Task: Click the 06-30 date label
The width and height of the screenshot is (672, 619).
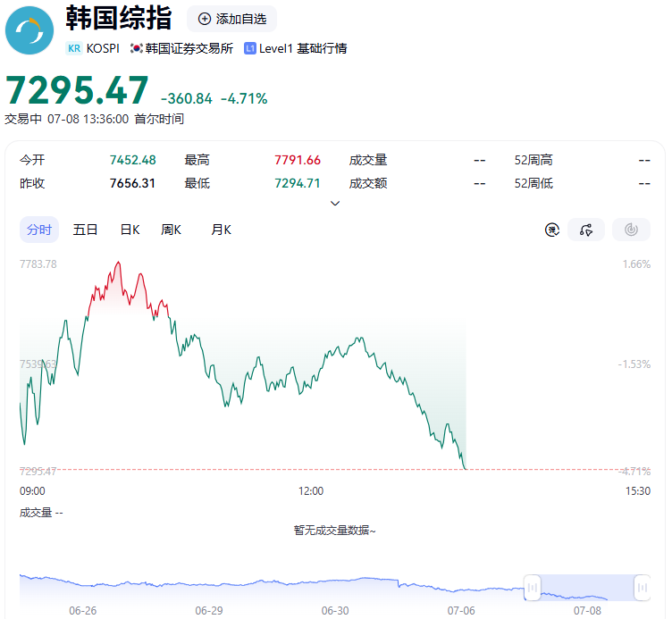Action: 335,610
